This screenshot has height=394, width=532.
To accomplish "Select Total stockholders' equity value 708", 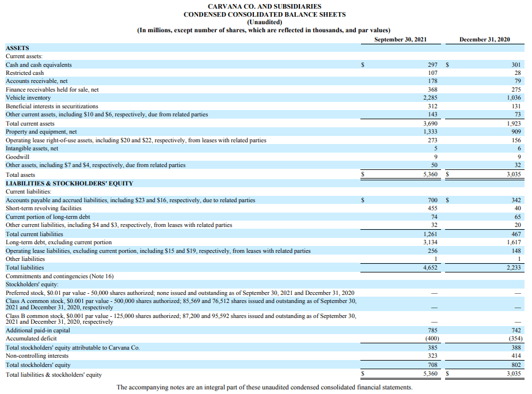I will [432, 365].
